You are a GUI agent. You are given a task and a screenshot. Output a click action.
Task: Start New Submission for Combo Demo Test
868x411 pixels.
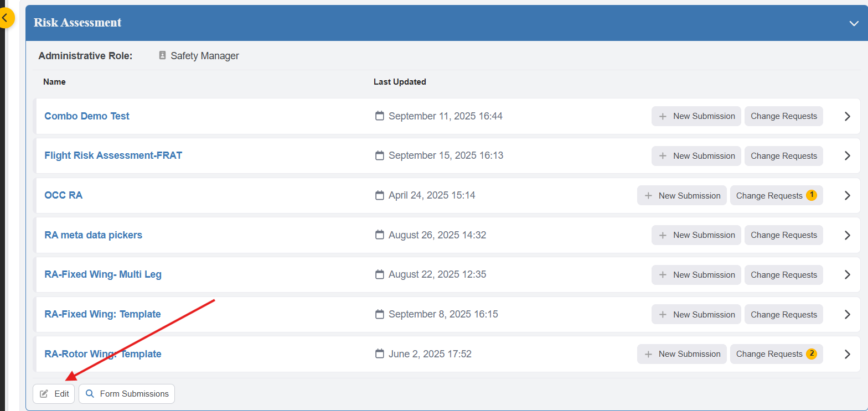coord(696,116)
